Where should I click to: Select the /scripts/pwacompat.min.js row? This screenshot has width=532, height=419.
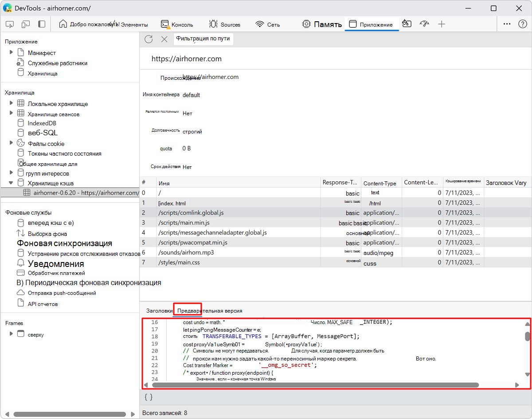pyautogui.click(x=336, y=243)
